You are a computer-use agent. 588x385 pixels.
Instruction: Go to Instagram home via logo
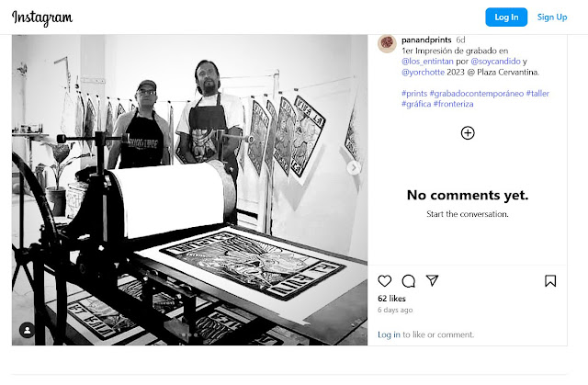point(42,17)
